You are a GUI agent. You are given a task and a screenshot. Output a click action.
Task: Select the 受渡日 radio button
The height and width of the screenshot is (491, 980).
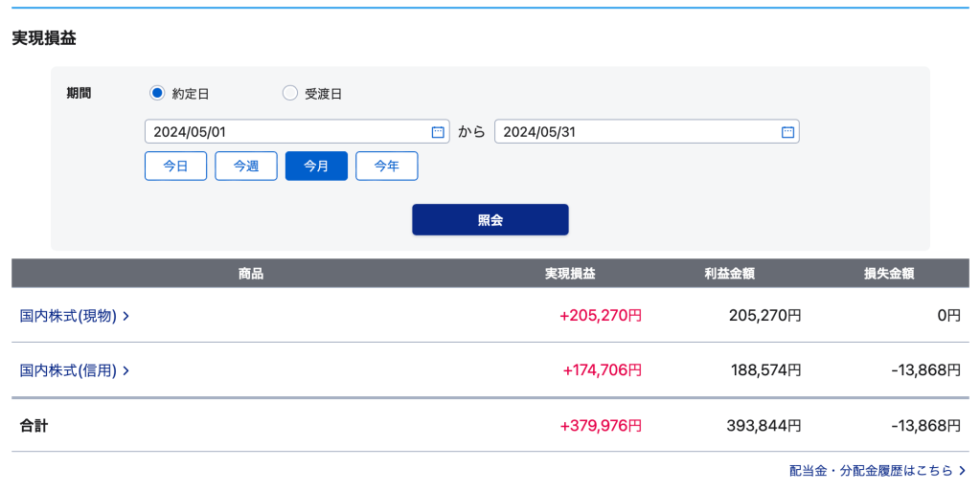point(290,93)
